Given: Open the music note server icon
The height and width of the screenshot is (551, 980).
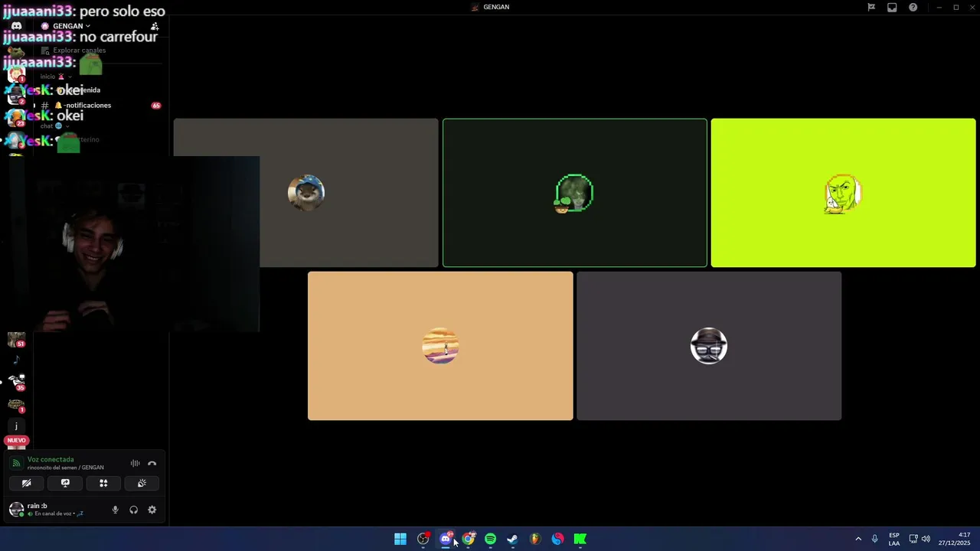Looking at the screenshot, I should pyautogui.click(x=16, y=360).
